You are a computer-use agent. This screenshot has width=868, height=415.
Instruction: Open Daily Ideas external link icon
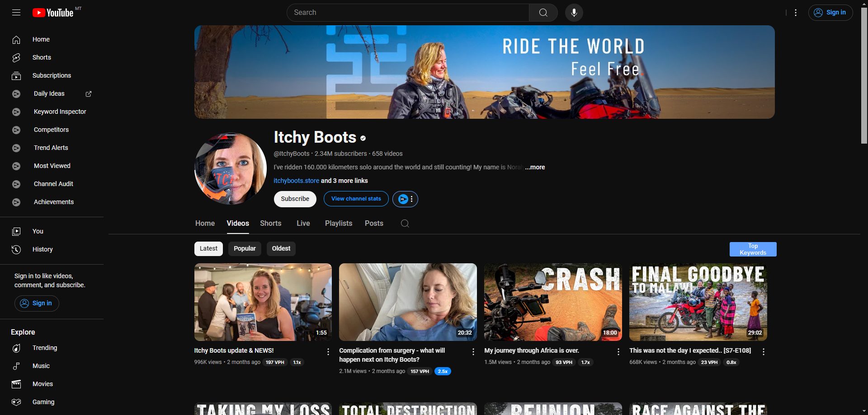click(x=89, y=94)
